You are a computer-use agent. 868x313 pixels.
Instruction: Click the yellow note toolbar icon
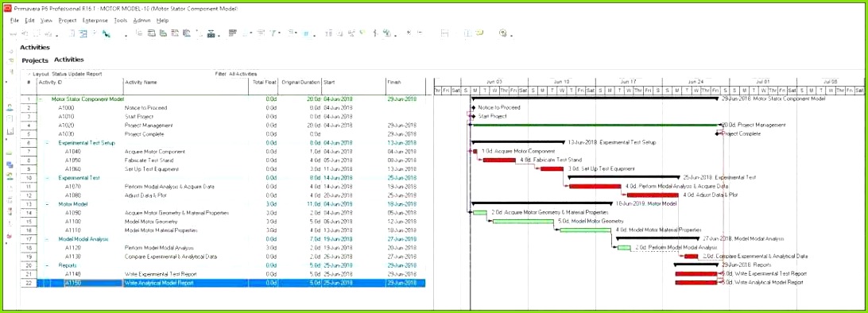479,33
